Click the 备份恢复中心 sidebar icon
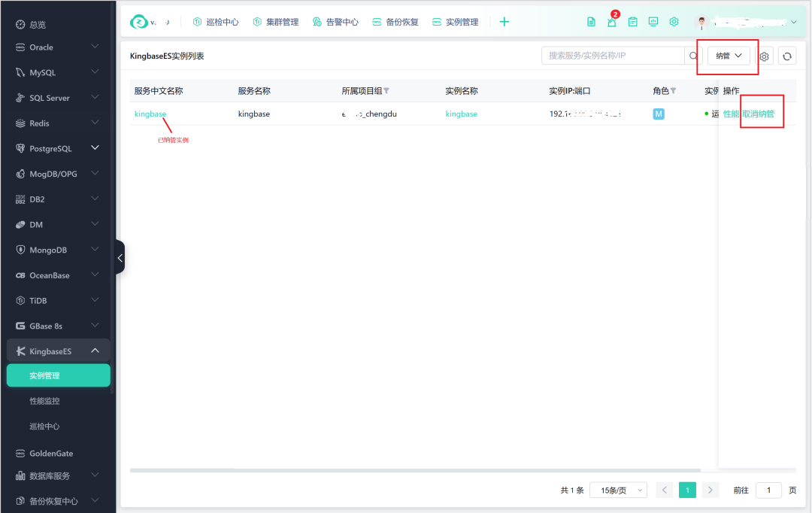The height and width of the screenshot is (513, 812). [20, 501]
